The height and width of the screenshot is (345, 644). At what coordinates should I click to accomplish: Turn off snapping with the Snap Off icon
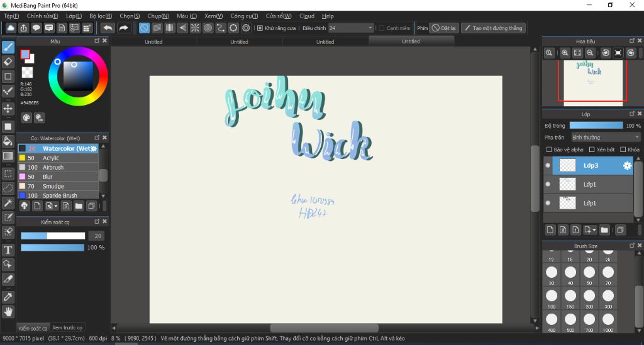coord(144,28)
